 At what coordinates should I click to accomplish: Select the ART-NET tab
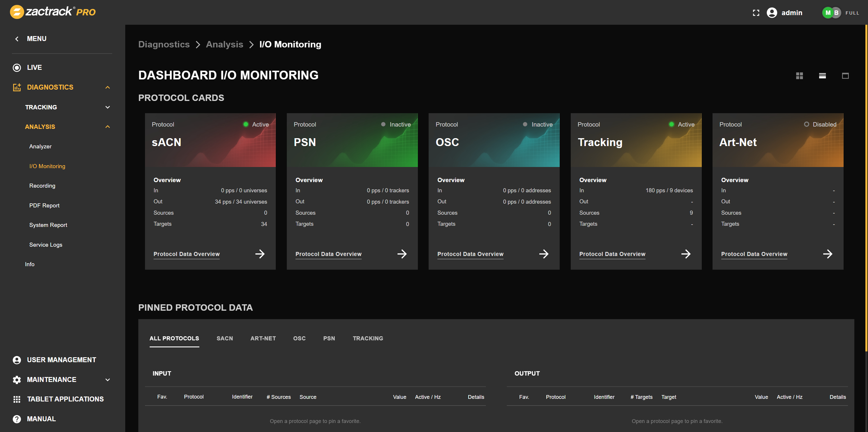pos(263,338)
